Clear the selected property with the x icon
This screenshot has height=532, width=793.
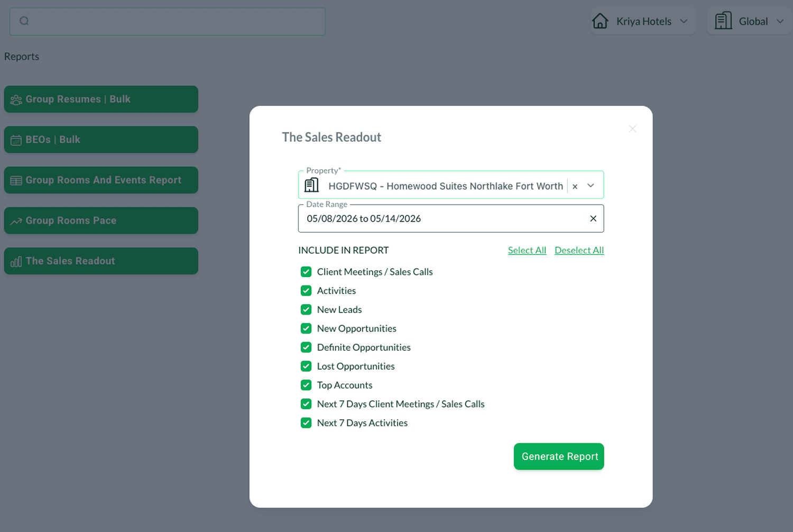tap(575, 186)
